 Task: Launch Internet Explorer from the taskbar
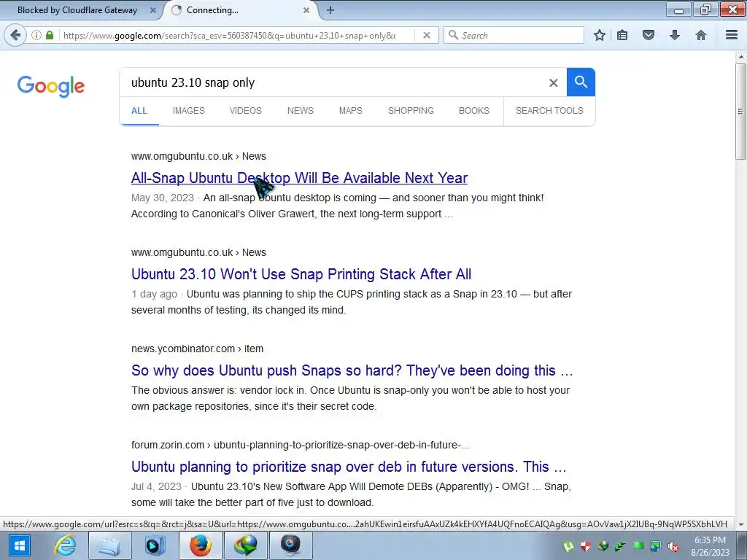click(65, 545)
